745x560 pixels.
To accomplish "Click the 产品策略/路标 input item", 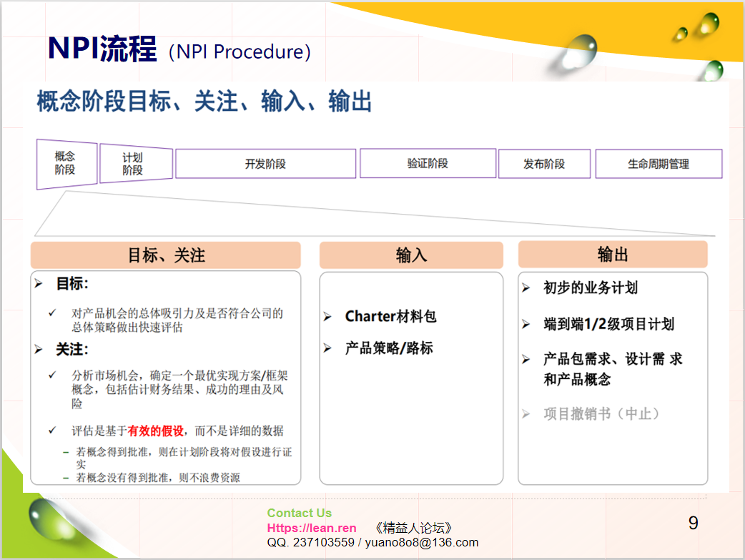I will [389, 348].
